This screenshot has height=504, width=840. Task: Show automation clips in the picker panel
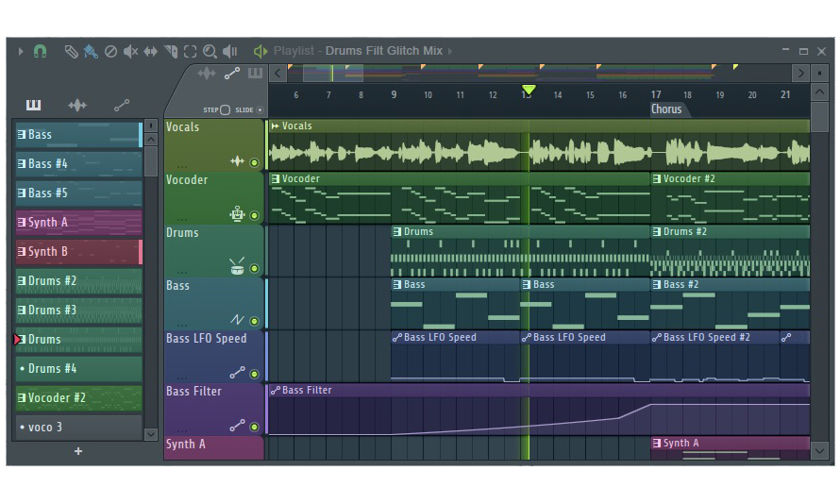pos(122,105)
